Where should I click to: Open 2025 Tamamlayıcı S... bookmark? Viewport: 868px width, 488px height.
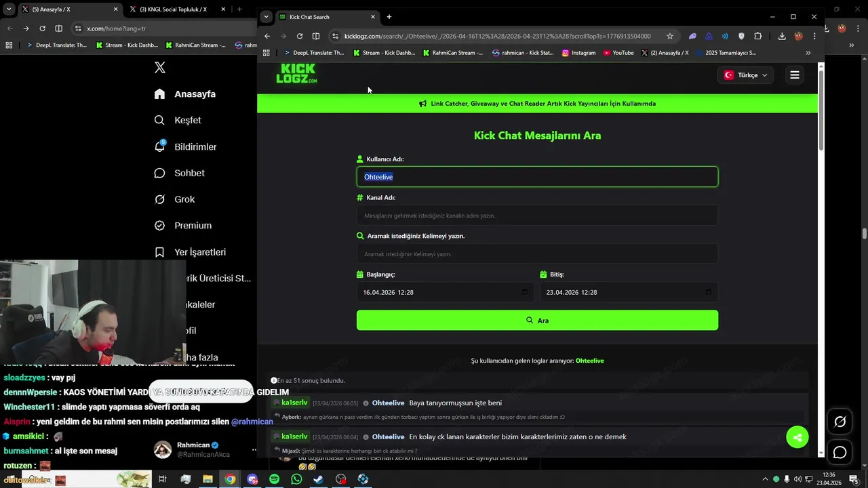point(726,53)
